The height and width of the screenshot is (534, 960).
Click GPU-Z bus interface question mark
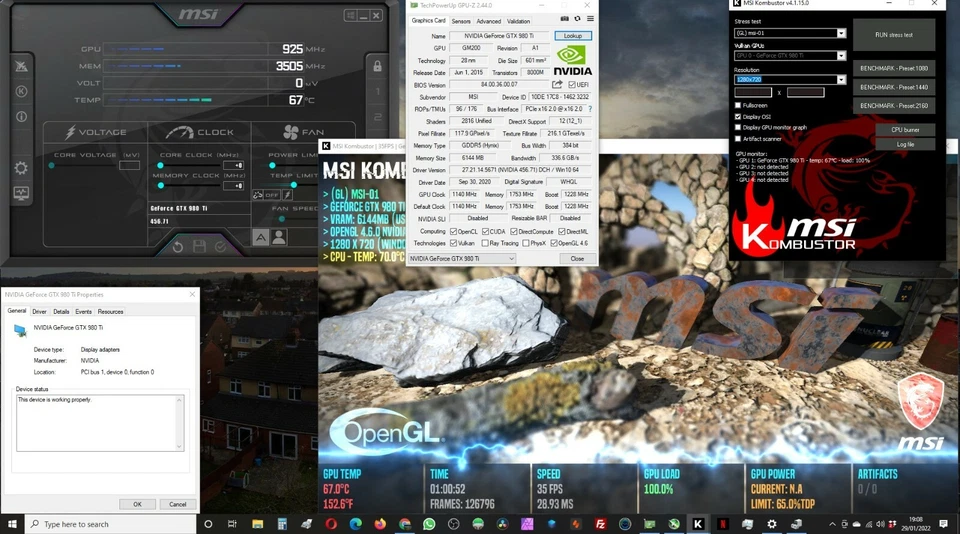coord(590,108)
